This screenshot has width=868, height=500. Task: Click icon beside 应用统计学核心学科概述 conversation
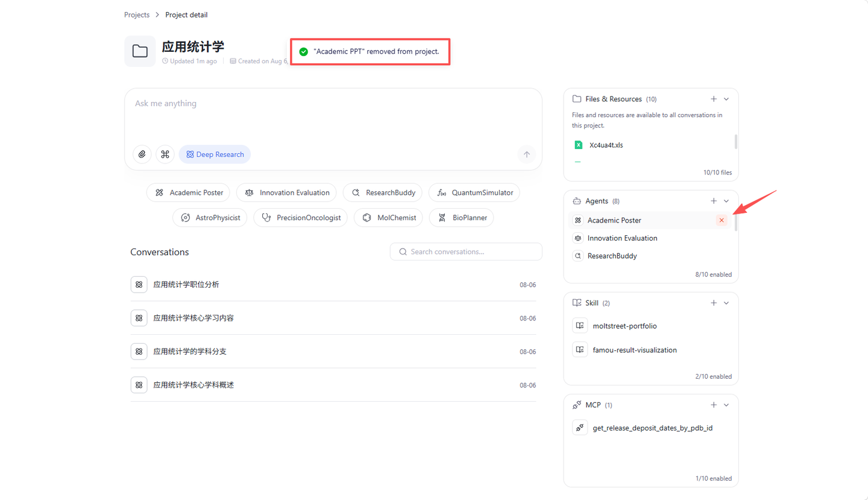click(x=139, y=385)
